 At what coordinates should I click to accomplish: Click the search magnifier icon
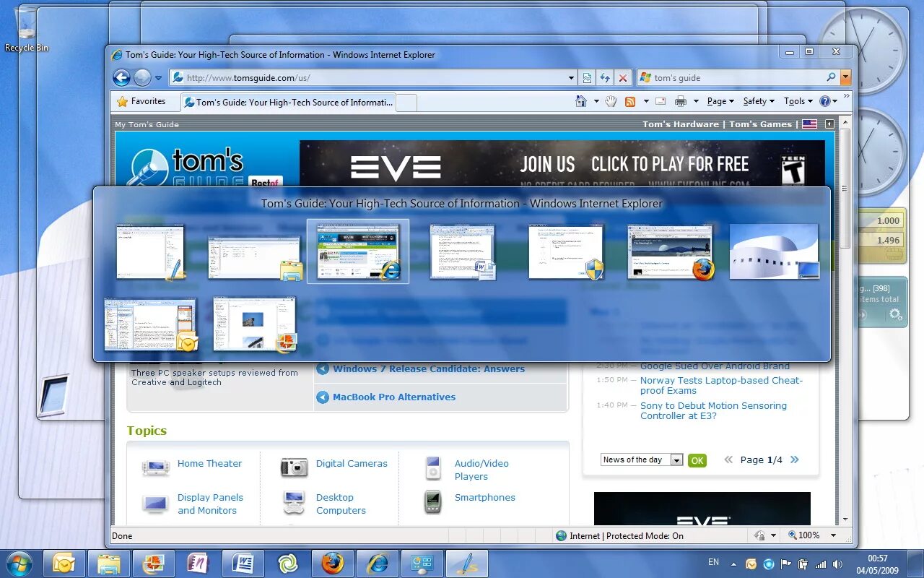click(830, 77)
